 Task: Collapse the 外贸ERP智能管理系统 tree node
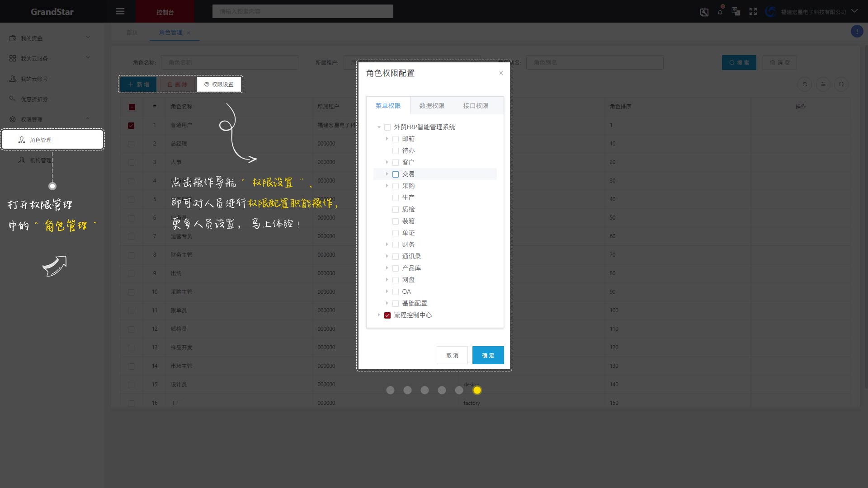(x=379, y=127)
